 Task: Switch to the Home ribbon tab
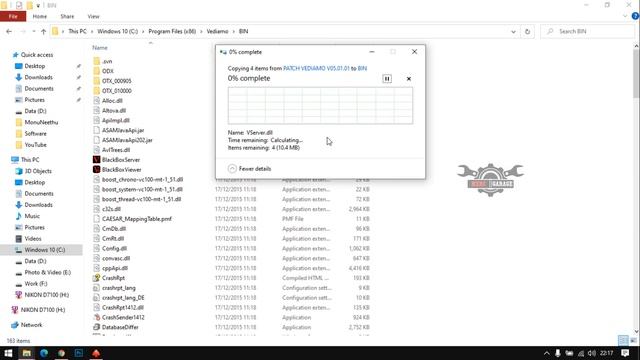coord(40,16)
